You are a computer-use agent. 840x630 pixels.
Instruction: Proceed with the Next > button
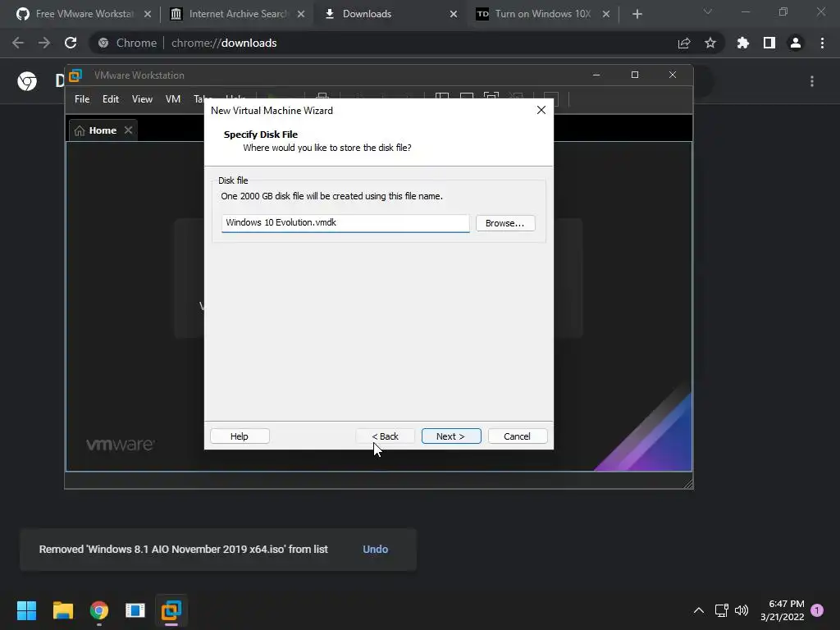click(x=451, y=436)
